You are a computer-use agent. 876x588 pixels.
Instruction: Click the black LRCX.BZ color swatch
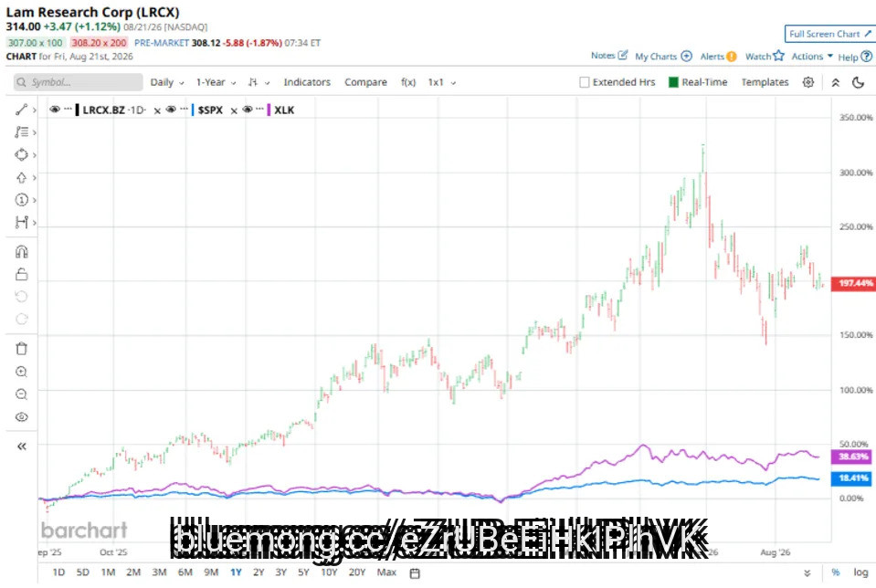tap(77, 110)
